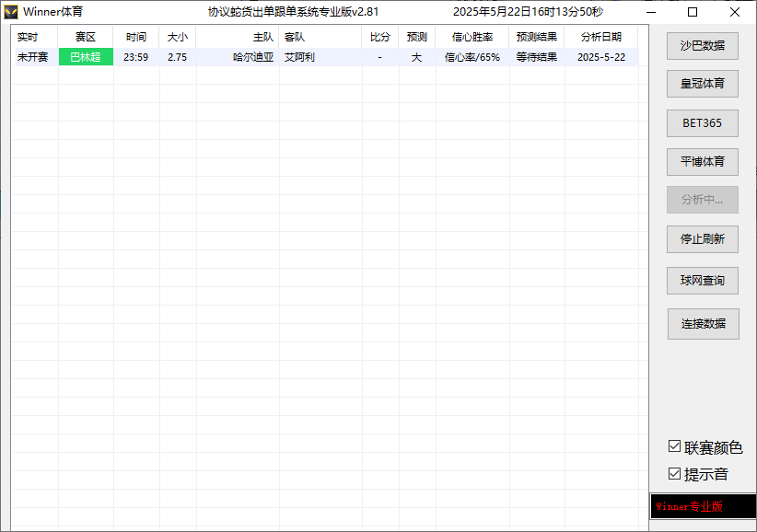Select the BET365 button
Viewport: 757px width, 532px height.
pos(702,122)
